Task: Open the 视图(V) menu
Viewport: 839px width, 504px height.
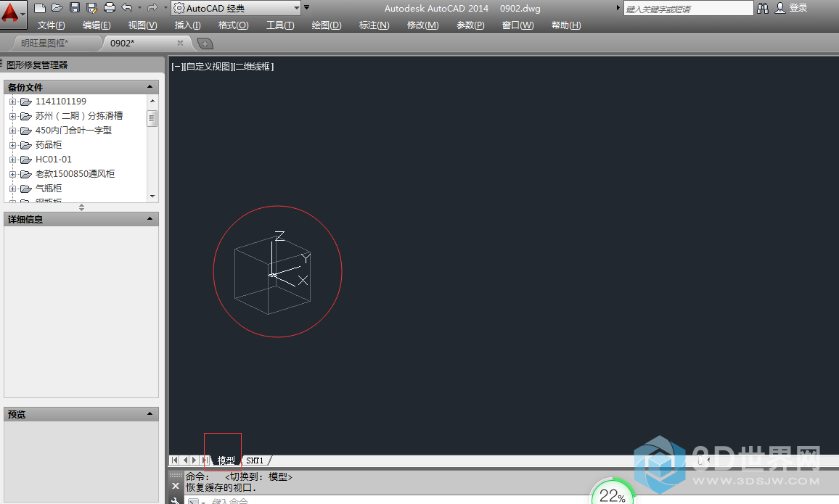Action: coord(143,25)
